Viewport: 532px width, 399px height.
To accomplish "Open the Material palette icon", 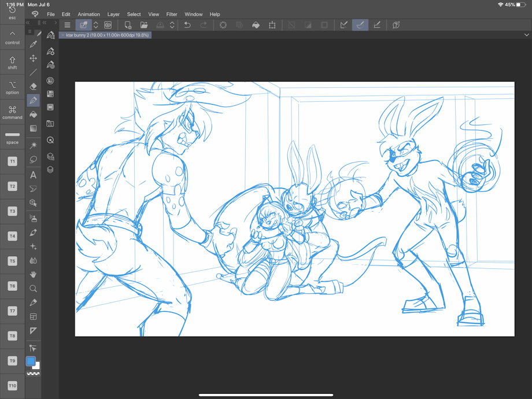I will tap(50, 124).
